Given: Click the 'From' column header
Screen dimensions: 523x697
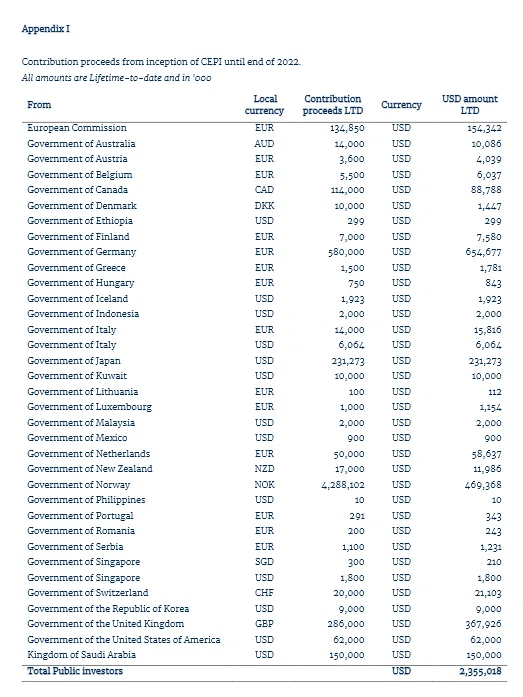Looking at the screenshot, I should (39, 105).
